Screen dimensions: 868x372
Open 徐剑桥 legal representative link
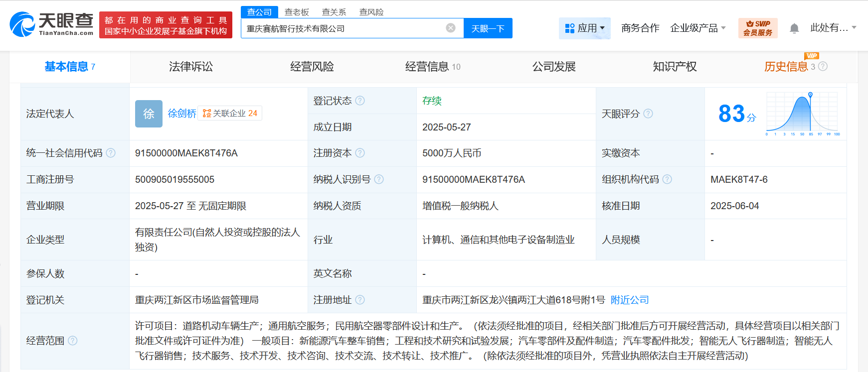[182, 114]
